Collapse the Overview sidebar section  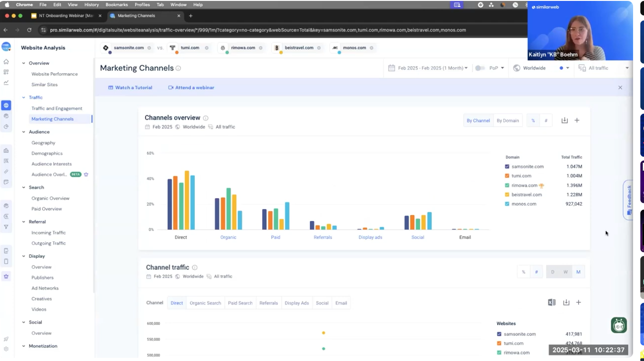pos(24,63)
